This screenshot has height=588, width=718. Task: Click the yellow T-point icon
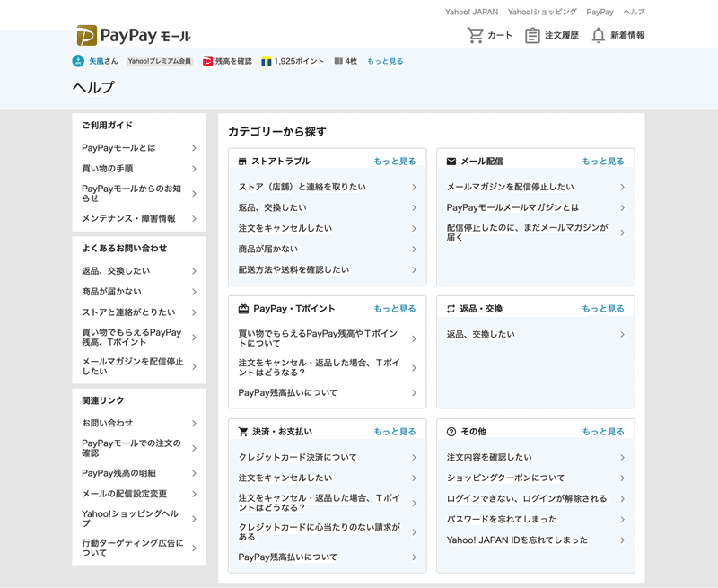coord(266,61)
